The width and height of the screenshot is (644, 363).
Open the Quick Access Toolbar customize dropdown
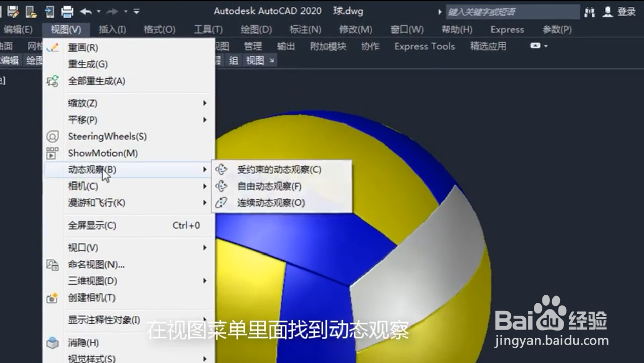136,11
